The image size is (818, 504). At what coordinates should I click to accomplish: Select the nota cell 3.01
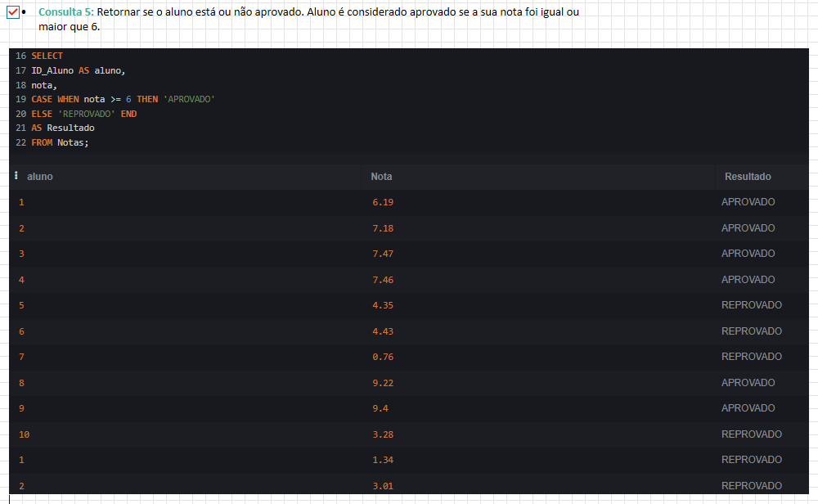(x=383, y=486)
